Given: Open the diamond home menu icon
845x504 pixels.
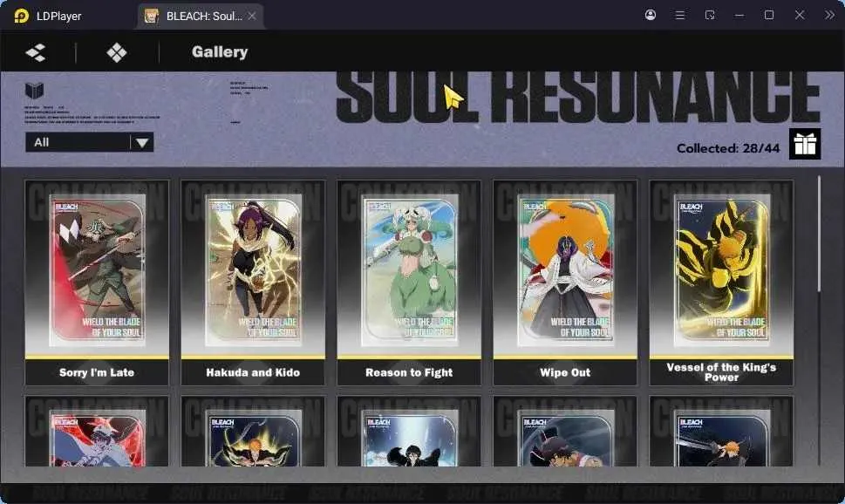Looking at the screenshot, I should click(116, 52).
